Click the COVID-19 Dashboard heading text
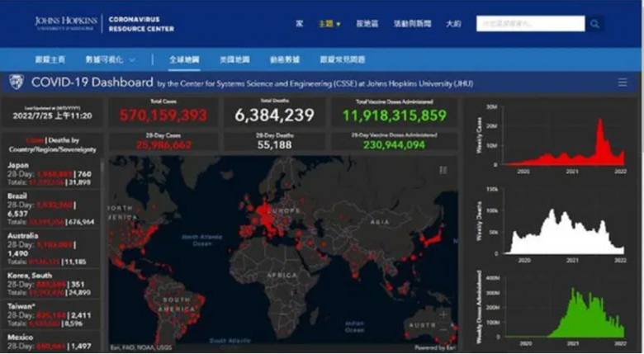This screenshot has width=644, height=354. (92, 83)
